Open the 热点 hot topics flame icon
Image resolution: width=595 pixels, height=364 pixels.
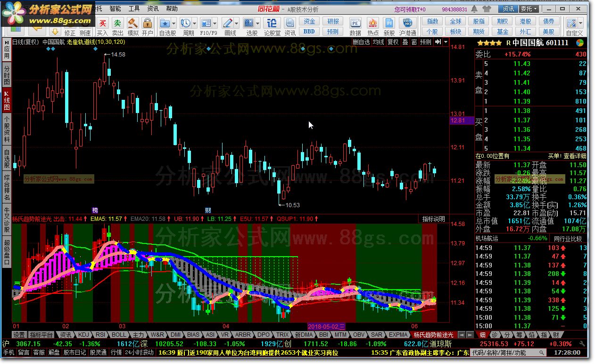point(373,23)
